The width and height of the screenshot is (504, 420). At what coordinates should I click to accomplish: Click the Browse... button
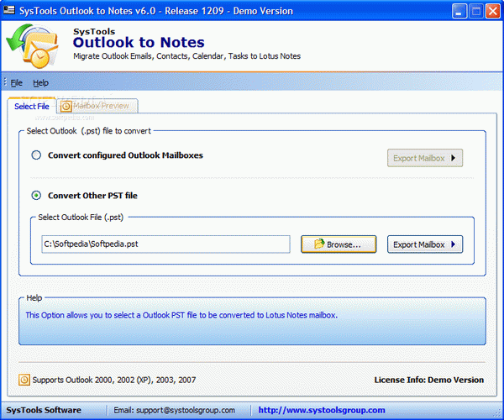pos(339,244)
